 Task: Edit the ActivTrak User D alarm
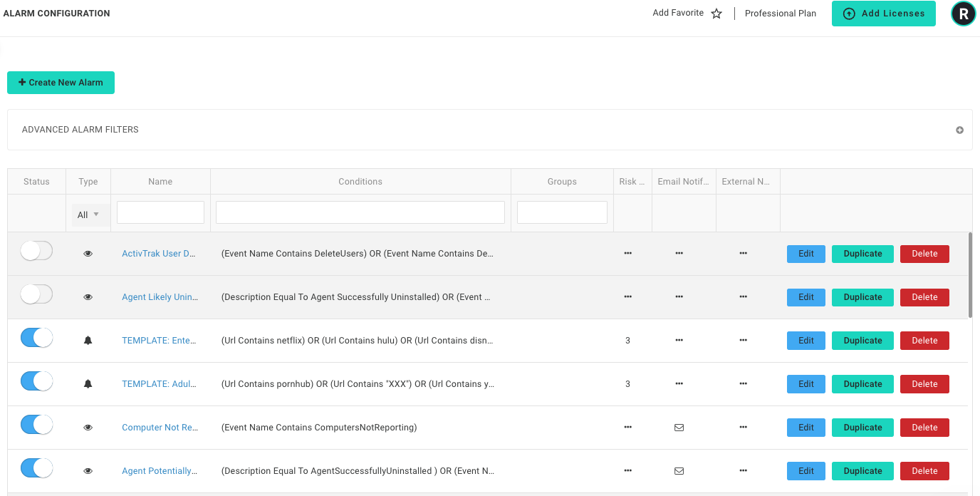[806, 254]
